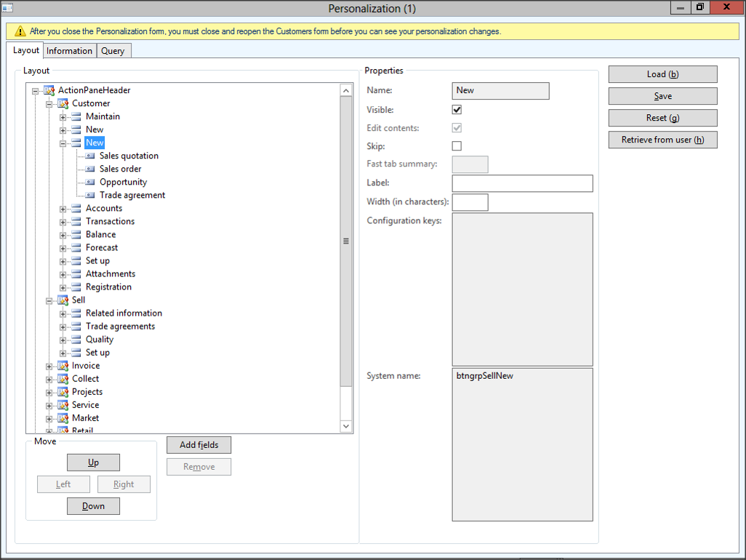The height and width of the screenshot is (560, 746).
Task: Click the Sales quotation button icon
Action: tap(90, 156)
